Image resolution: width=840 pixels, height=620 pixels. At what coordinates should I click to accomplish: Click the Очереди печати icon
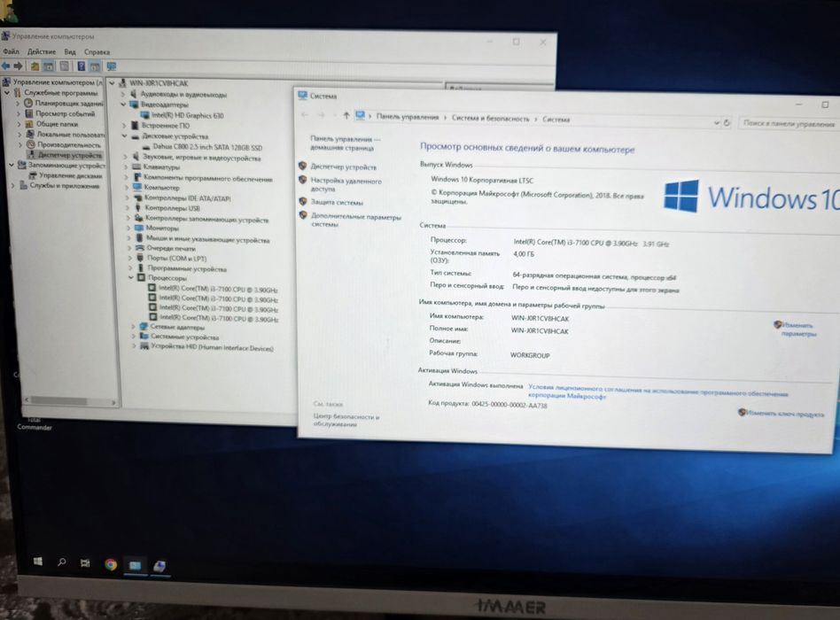coord(140,248)
